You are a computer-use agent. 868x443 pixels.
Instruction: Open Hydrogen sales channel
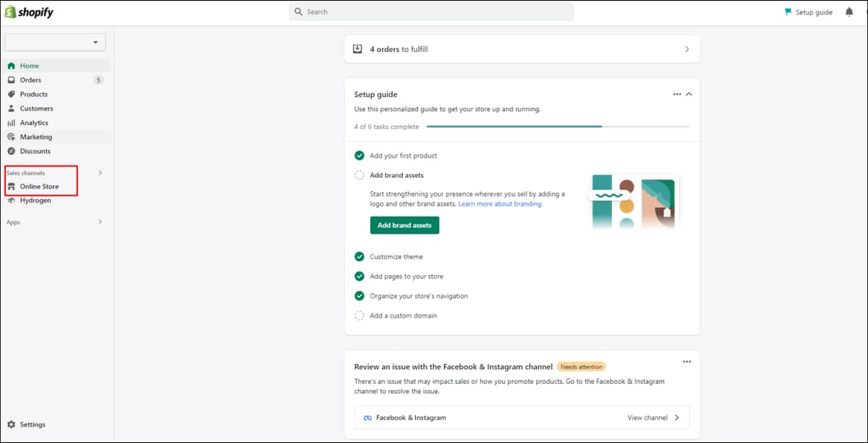click(x=35, y=201)
